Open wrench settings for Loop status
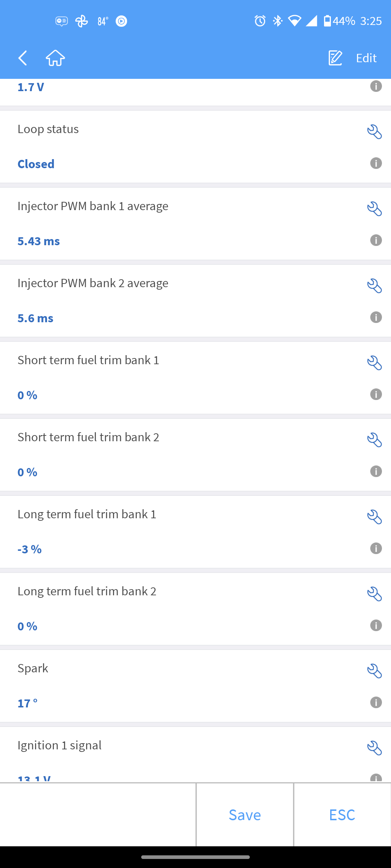 374,132
